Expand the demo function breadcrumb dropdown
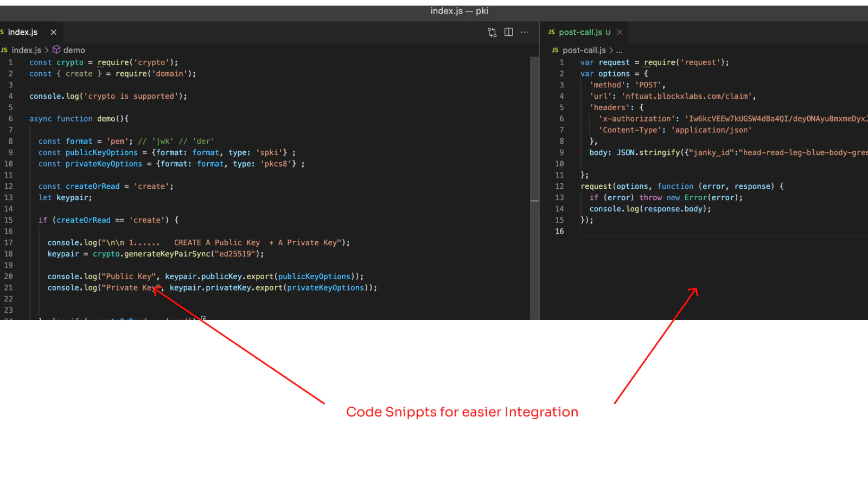The height and width of the screenshot is (488, 868). (74, 50)
